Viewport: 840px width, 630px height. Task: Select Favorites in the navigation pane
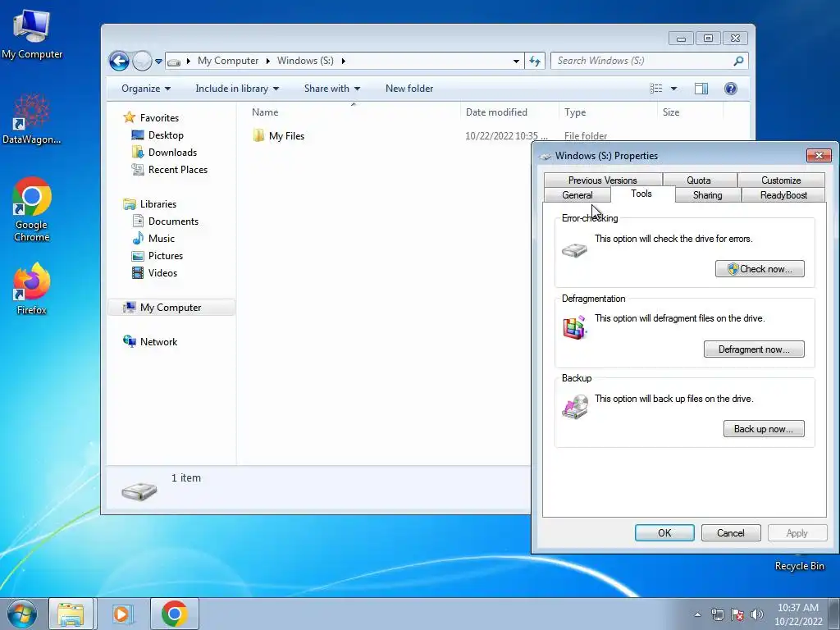159,118
